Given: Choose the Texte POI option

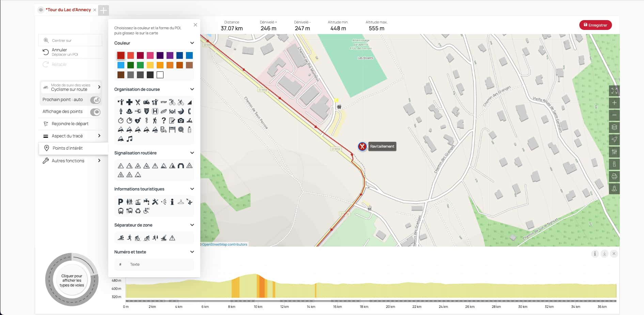Looking at the screenshot, I should [x=135, y=264].
